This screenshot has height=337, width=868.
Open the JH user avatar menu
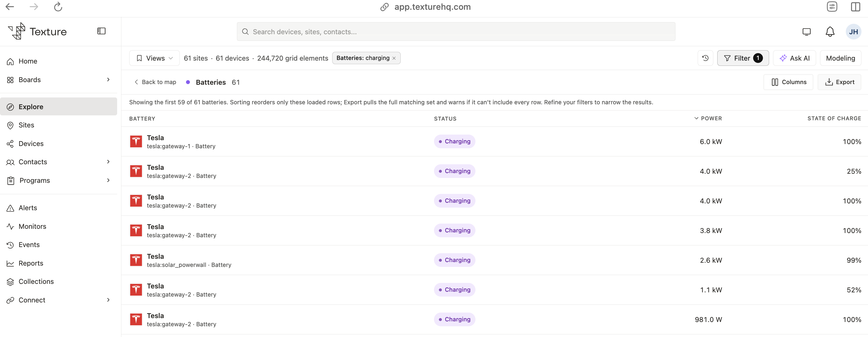tap(854, 32)
